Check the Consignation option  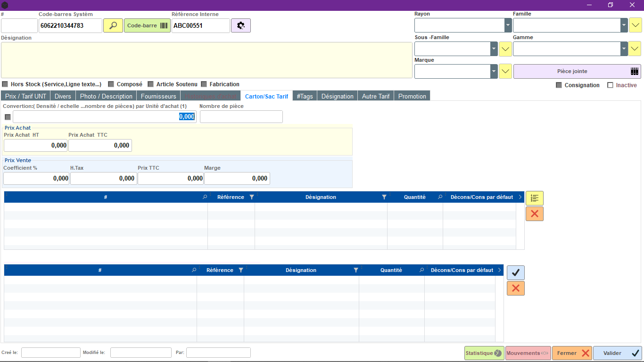pyautogui.click(x=559, y=85)
